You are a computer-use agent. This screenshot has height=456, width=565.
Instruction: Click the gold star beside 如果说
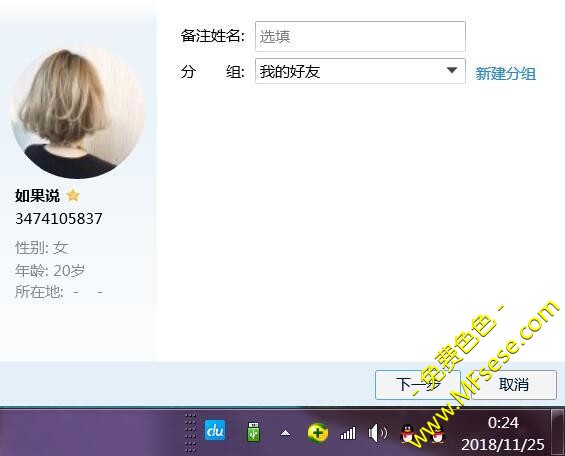73,195
